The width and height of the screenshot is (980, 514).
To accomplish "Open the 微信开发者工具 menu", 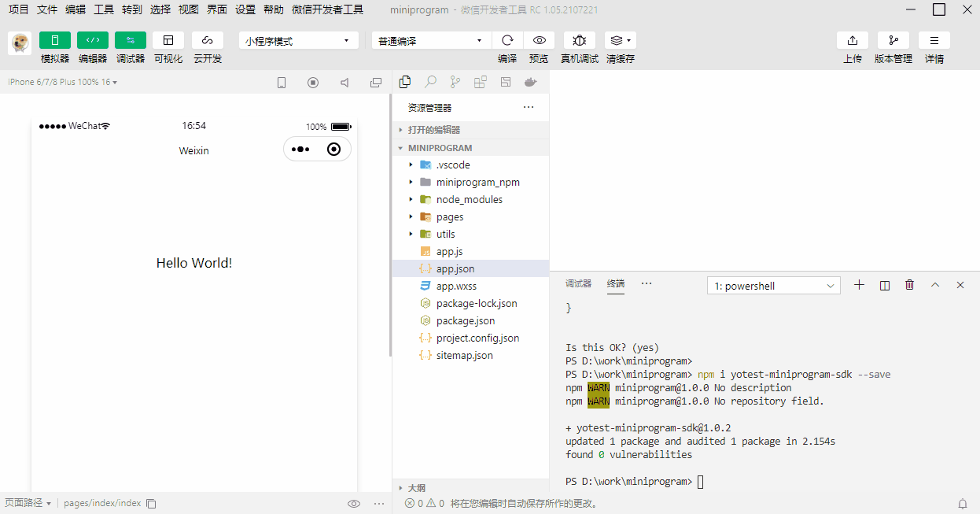I will click(x=327, y=9).
